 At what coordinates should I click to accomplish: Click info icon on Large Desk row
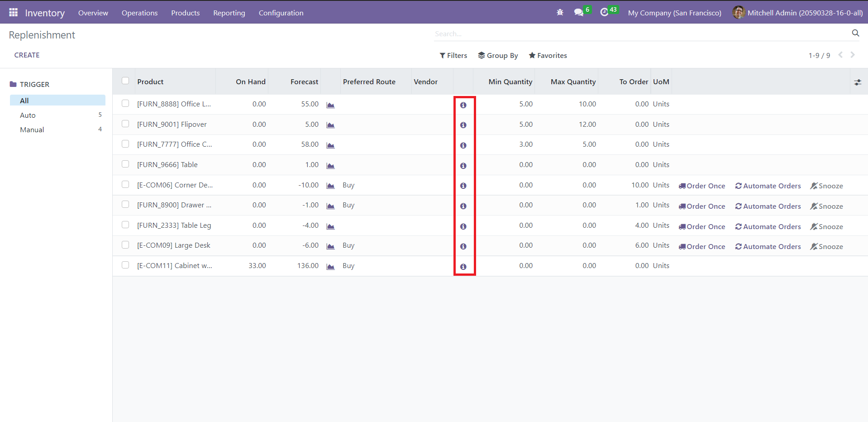(x=463, y=246)
